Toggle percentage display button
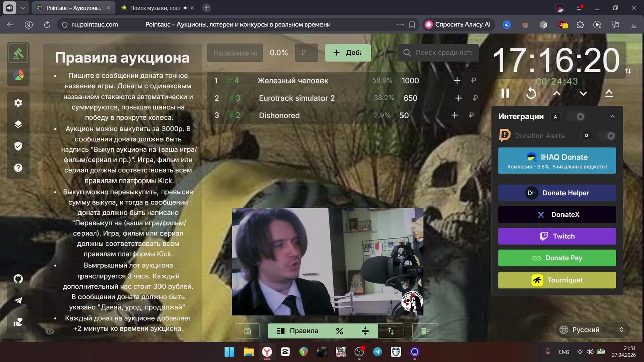644x362 pixels. point(339,331)
